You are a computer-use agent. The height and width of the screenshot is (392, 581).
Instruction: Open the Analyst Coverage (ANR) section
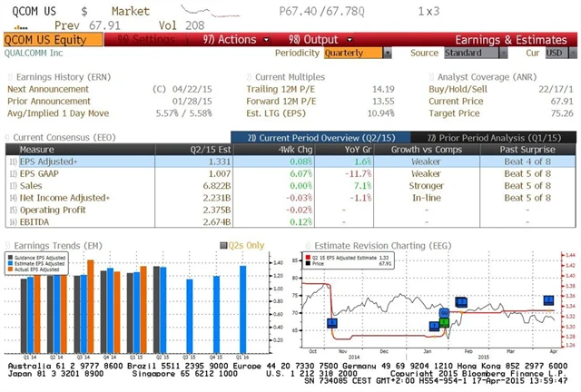491,76
